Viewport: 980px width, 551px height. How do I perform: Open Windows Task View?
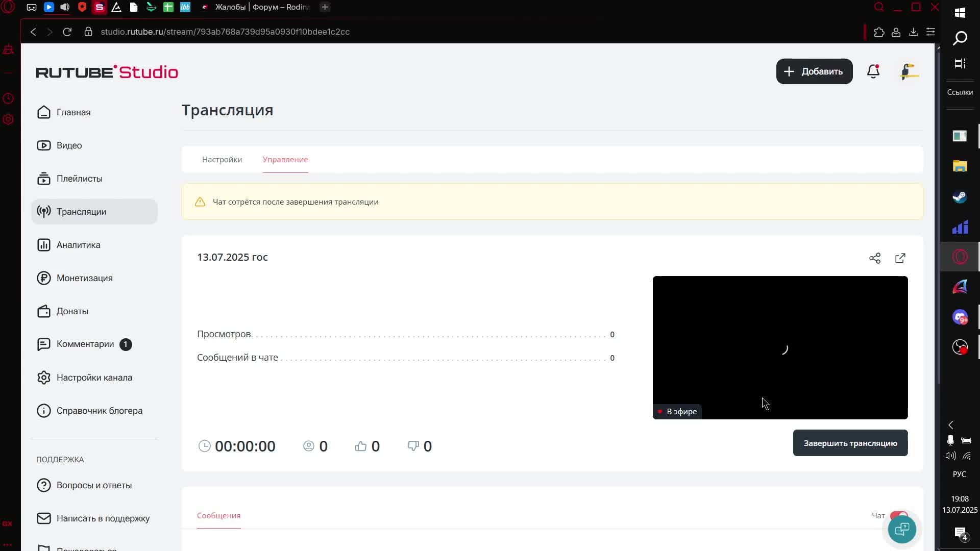(960, 64)
